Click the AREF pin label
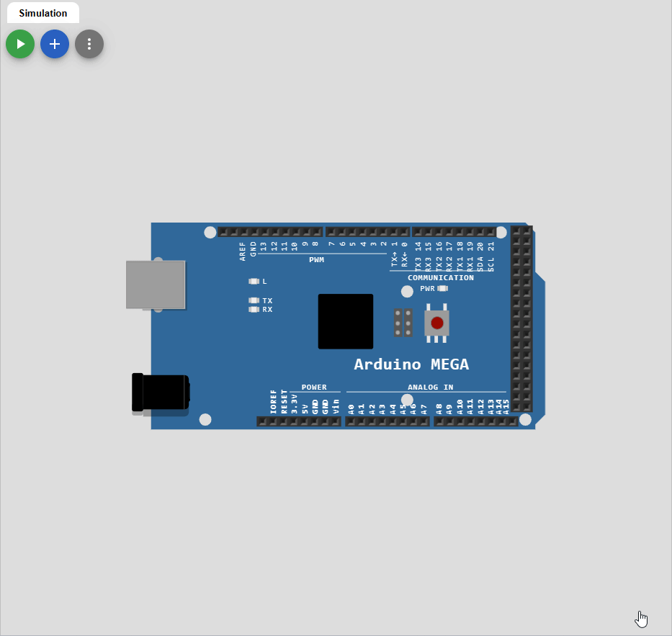672x636 pixels. [243, 251]
